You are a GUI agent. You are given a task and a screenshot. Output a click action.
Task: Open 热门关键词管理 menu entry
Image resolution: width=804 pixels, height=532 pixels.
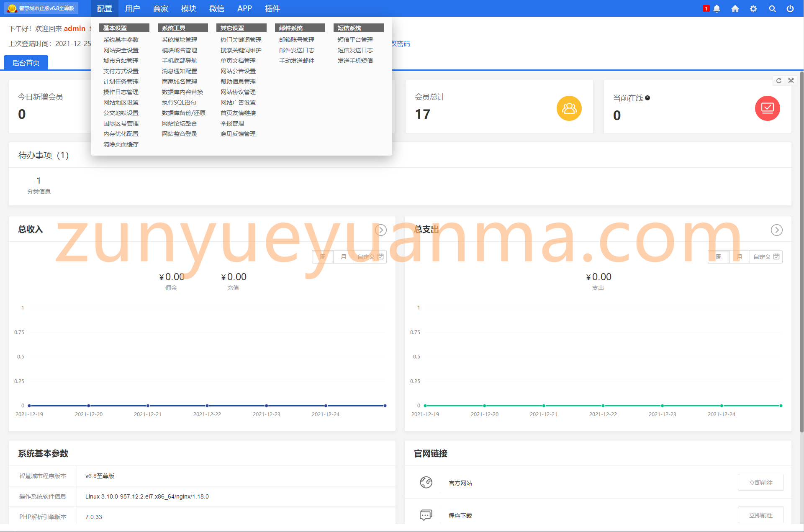click(241, 40)
